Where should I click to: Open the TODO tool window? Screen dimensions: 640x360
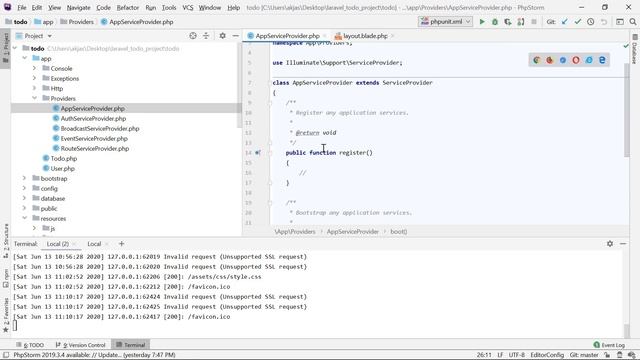(30, 345)
